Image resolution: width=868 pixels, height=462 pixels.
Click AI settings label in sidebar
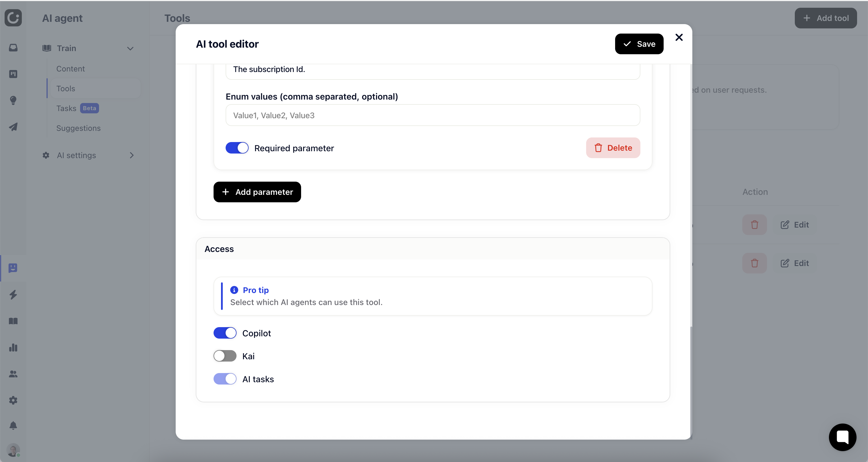pyautogui.click(x=76, y=155)
